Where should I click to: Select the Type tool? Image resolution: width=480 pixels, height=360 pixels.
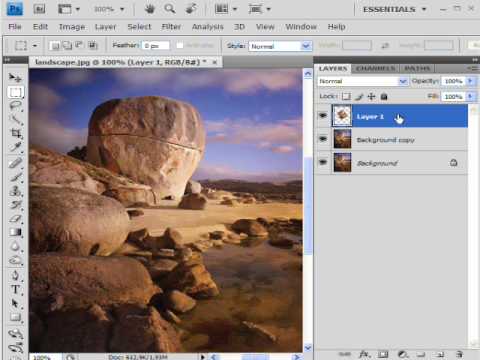pyautogui.click(x=15, y=289)
